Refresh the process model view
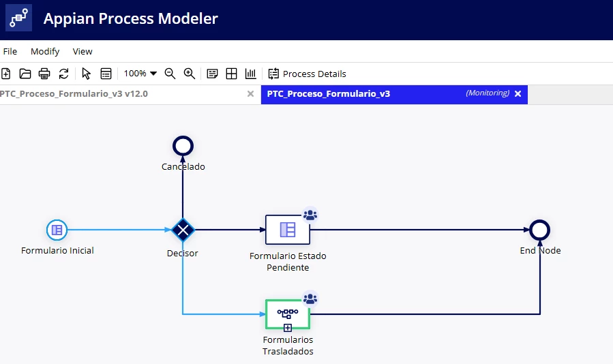The width and height of the screenshot is (613, 364). (63, 74)
